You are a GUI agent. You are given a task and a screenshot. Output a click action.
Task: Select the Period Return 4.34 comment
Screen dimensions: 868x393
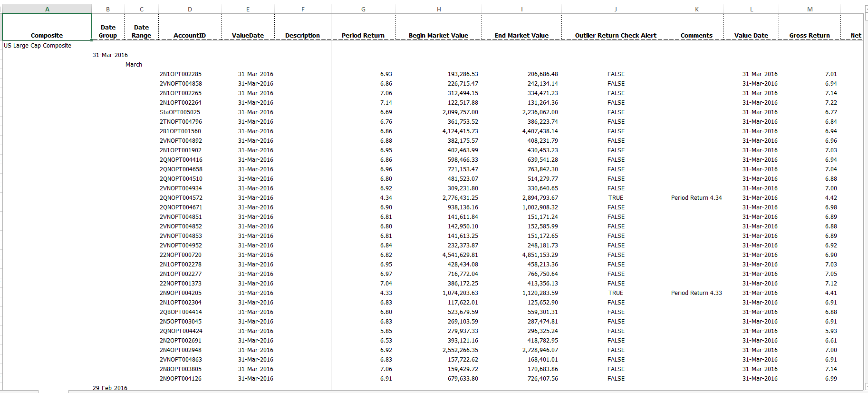[696, 198]
